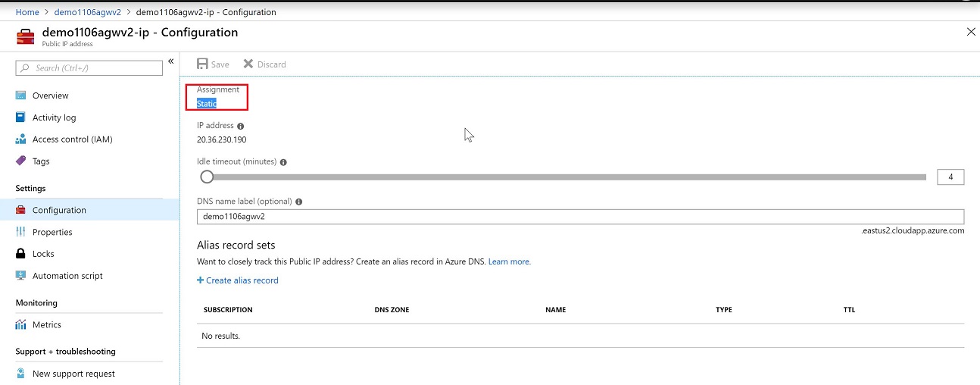
Task: Click the NAME column header
Action: tap(555, 310)
